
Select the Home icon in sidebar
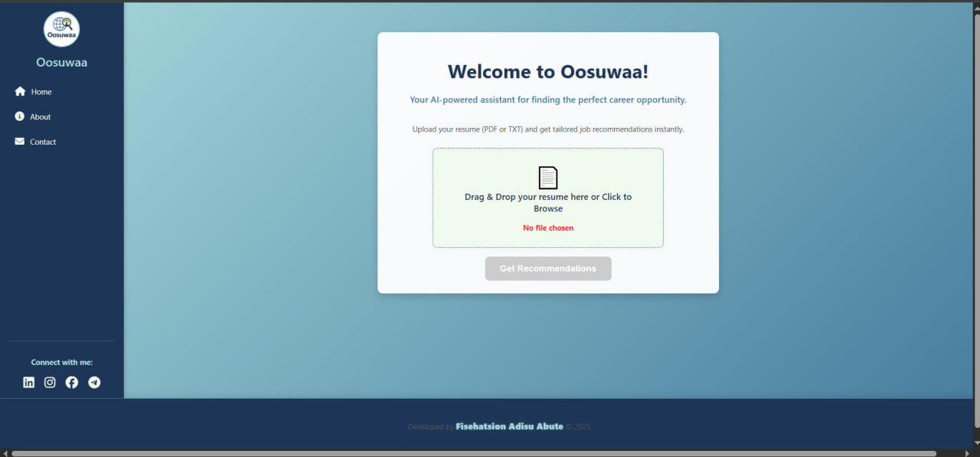pyautogui.click(x=18, y=90)
